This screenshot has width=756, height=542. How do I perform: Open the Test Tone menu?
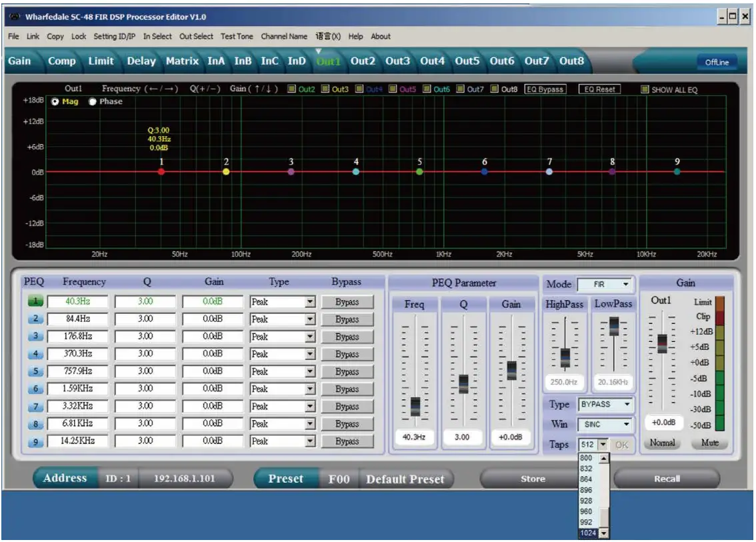(x=237, y=36)
